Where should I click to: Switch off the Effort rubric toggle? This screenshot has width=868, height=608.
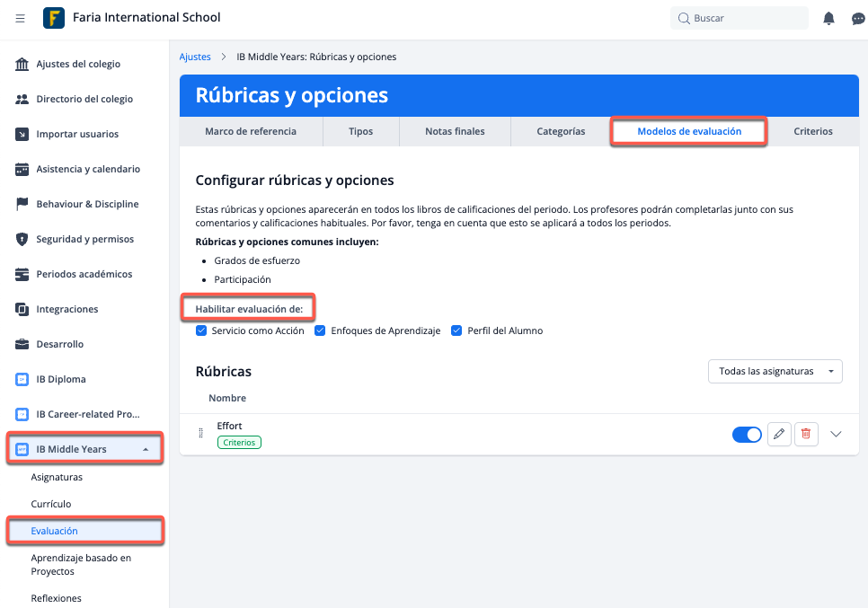coord(747,435)
